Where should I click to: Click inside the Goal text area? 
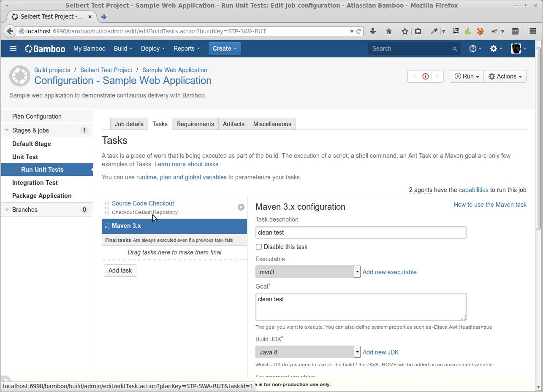tap(361, 307)
